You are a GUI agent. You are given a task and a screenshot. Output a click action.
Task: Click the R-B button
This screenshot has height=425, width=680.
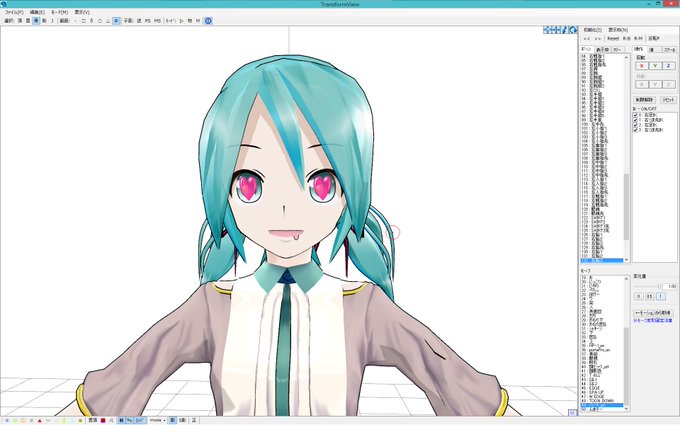click(627, 39)
